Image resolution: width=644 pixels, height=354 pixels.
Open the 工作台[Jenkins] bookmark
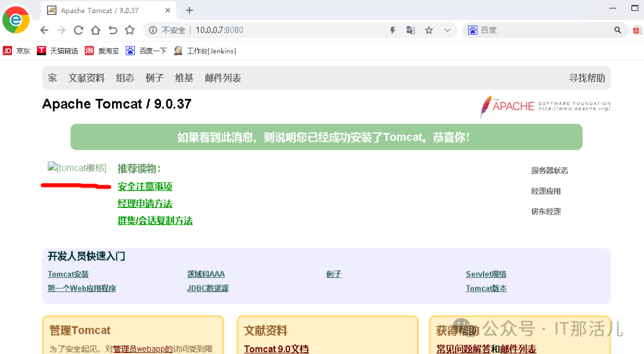205,51
